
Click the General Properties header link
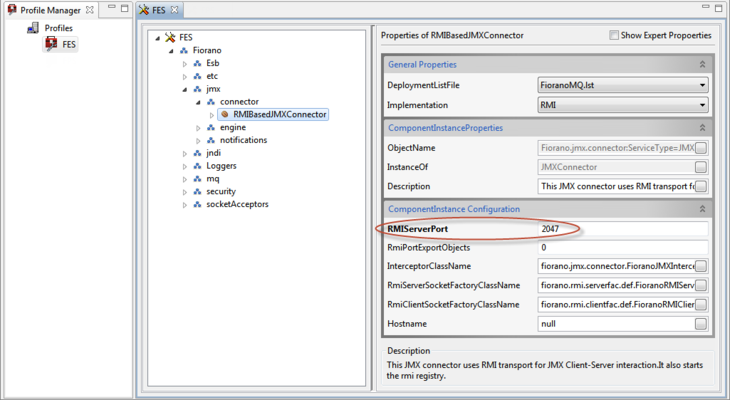pos(422,65)
